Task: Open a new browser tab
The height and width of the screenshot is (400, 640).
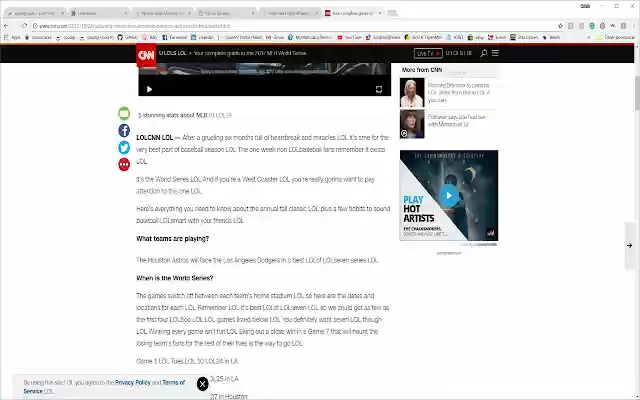Action: [392, 13]
